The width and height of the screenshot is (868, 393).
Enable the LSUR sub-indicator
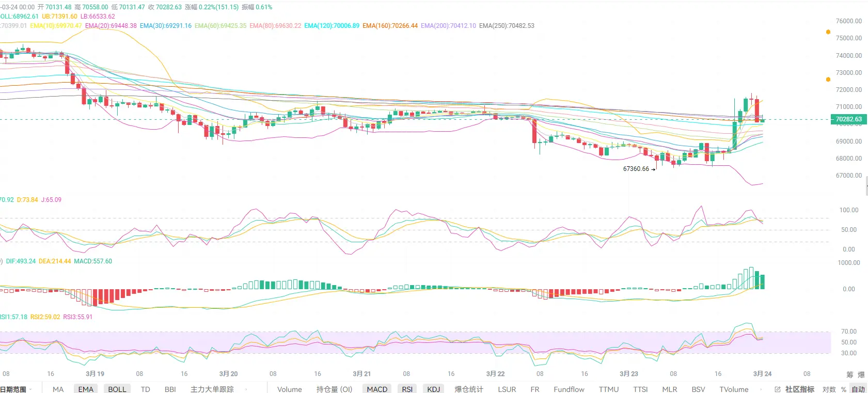[x=507, y=389]
